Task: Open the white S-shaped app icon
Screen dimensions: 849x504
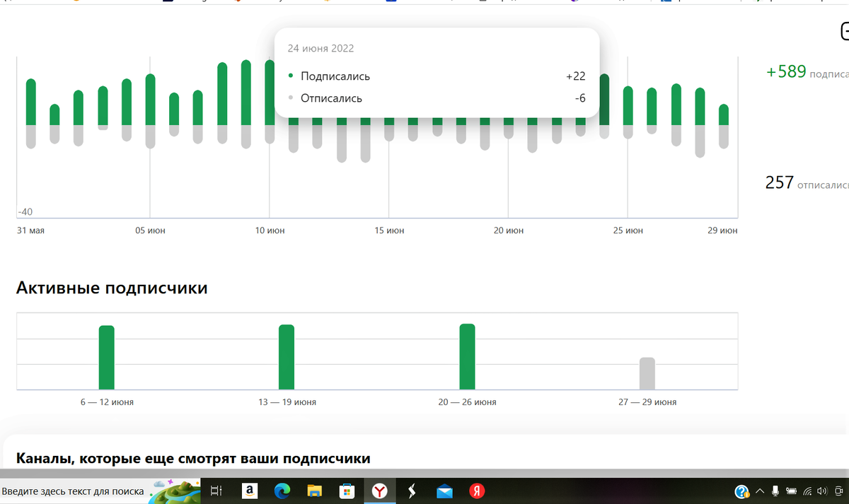Action: (412, 491)
